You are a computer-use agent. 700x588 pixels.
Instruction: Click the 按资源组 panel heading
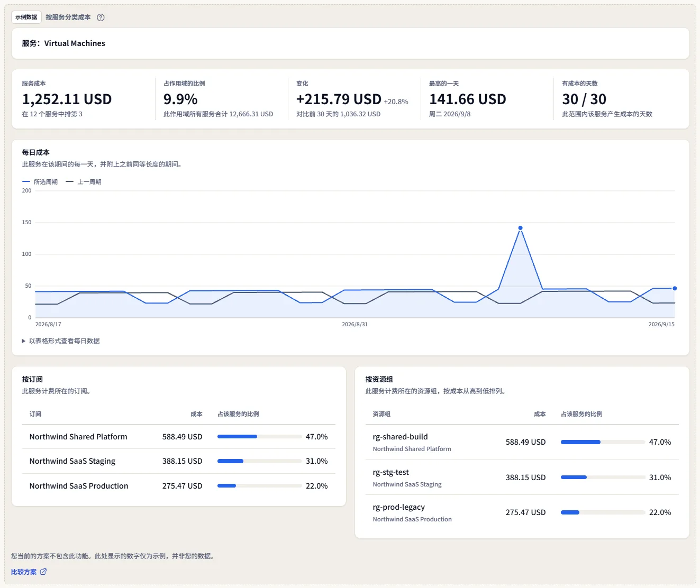(379, 379)
